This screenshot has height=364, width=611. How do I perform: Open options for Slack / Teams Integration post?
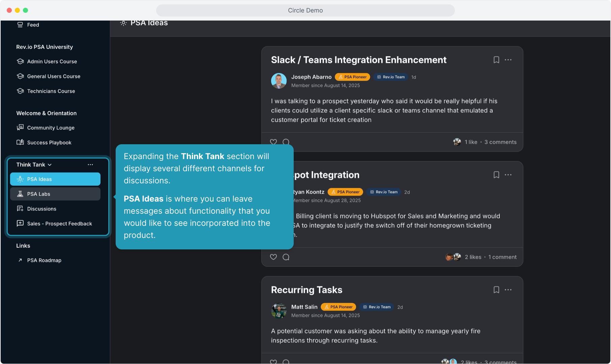[508, 60]
